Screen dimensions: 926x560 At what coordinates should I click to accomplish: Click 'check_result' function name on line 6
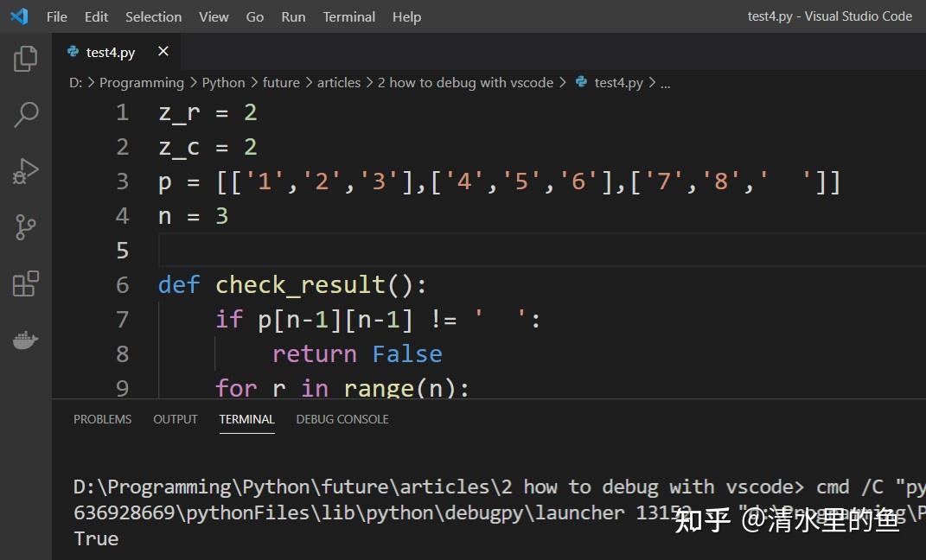[300, 285]
